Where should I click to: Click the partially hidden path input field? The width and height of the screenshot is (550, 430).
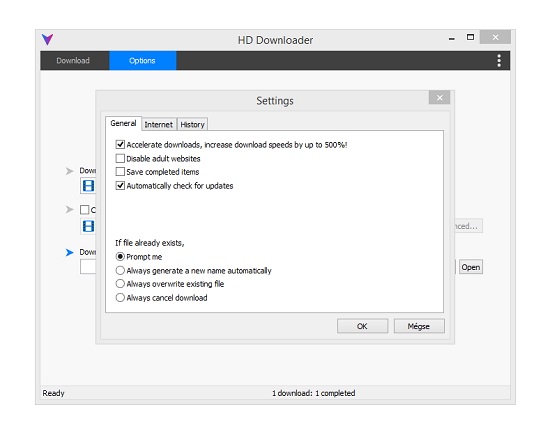(x=88, y=267)
